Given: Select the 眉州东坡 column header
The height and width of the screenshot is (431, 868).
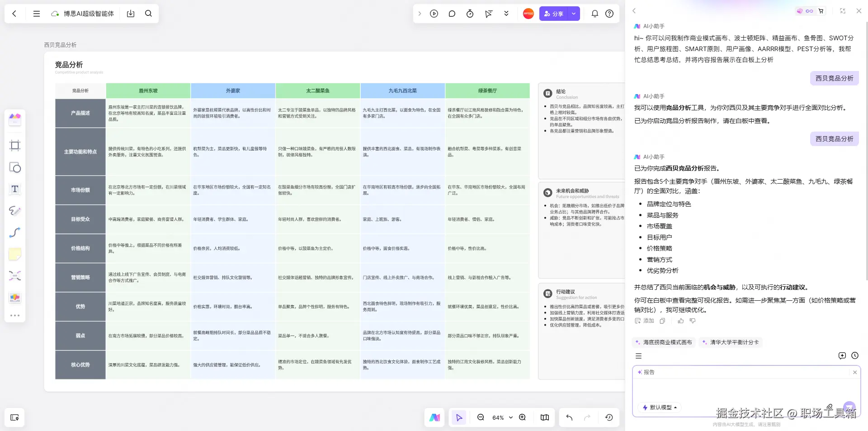Looking at the screenshot, I should 148,90.
